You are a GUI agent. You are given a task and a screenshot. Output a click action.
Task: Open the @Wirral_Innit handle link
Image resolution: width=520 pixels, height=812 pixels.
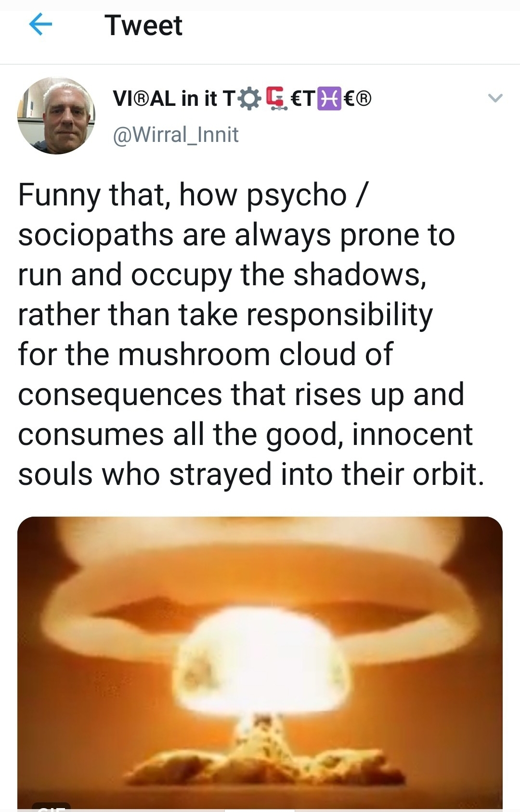point(176,134)
